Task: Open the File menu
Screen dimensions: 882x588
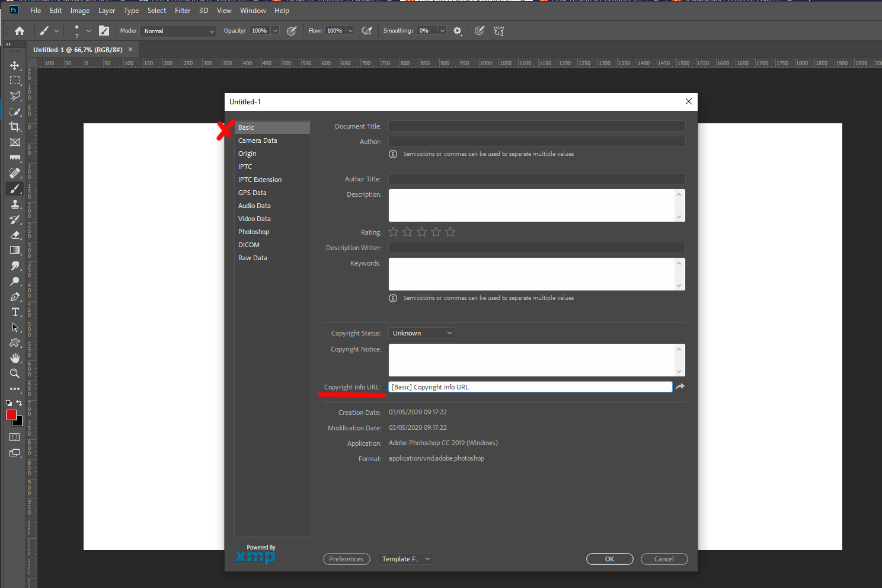Action: [x=36, y=11]
